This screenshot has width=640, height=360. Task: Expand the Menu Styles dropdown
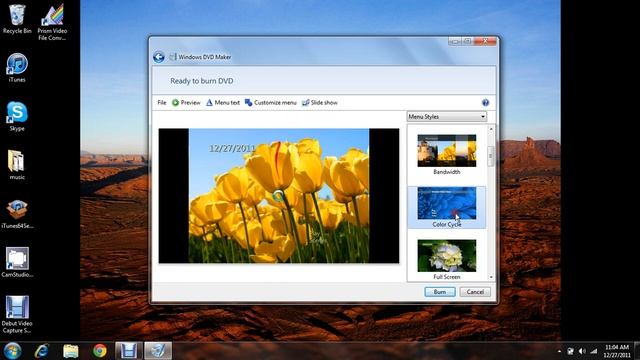click(447, 117)
